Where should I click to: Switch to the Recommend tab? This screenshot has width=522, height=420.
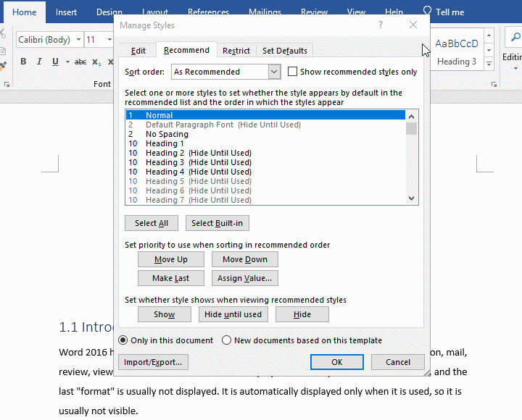click(186, 50)
